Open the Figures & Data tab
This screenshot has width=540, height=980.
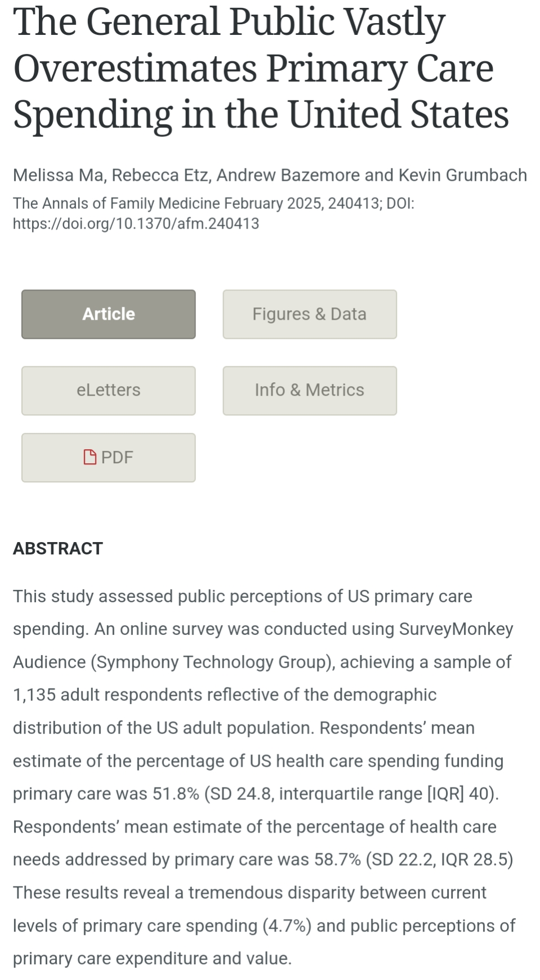click(x=310, y=314)
